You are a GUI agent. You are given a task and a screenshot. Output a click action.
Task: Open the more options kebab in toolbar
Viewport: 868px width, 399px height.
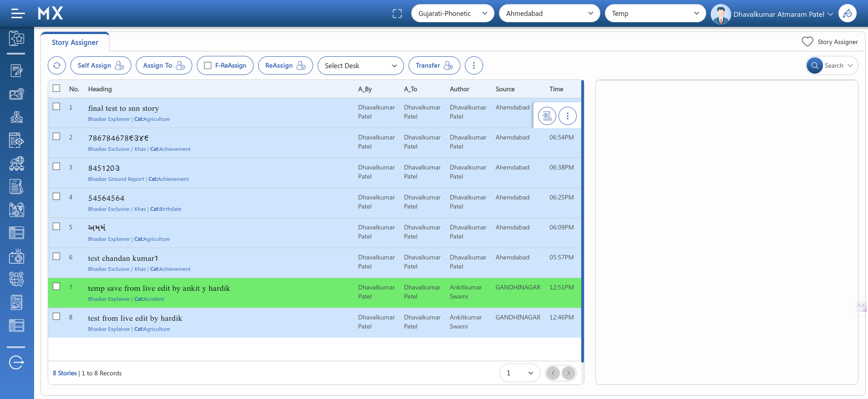tap(474, 65)
